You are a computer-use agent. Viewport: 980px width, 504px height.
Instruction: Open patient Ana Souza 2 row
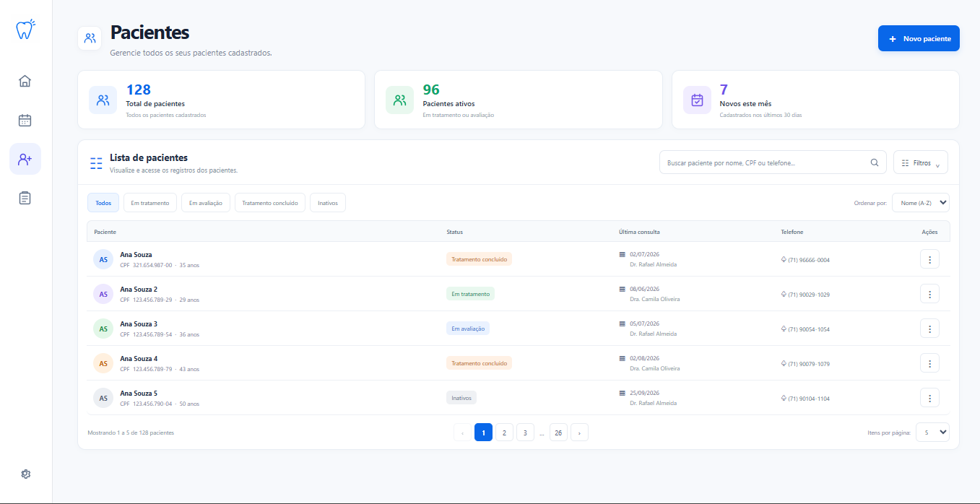click(x=519, y=294)
